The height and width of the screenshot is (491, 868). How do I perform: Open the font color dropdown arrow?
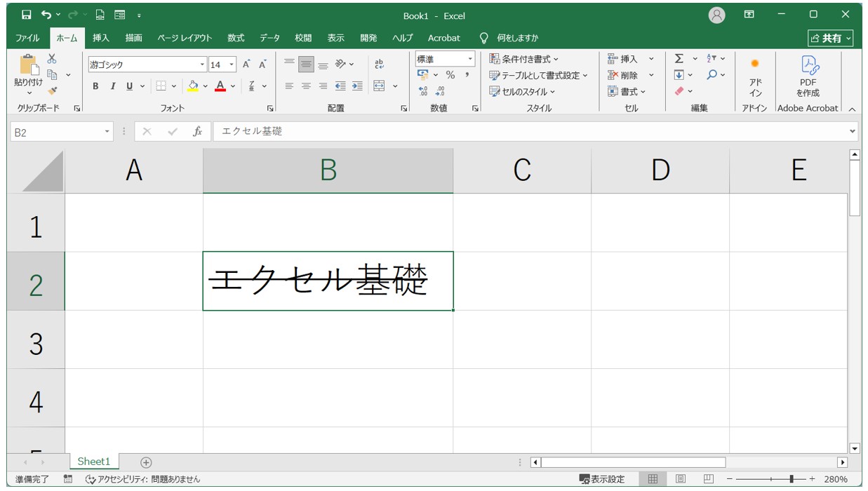(234, 86)
